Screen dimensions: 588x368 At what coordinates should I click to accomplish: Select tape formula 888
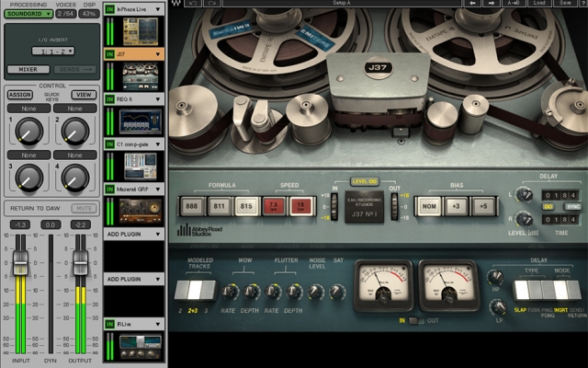[192, 206]
